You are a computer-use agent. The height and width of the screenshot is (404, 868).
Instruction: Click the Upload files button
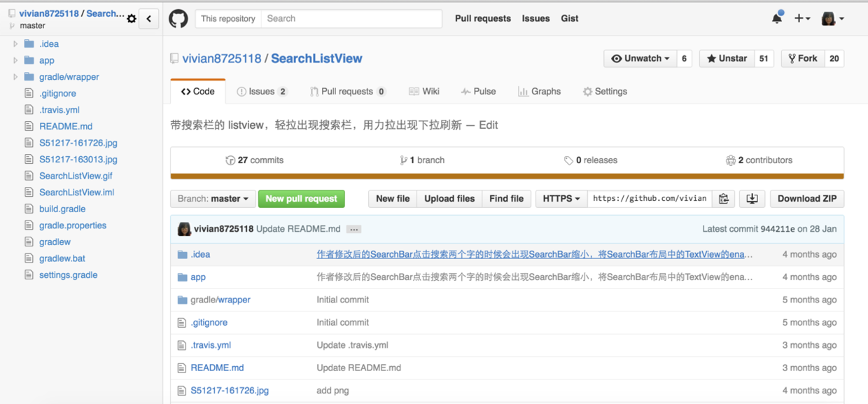point(449,199)
